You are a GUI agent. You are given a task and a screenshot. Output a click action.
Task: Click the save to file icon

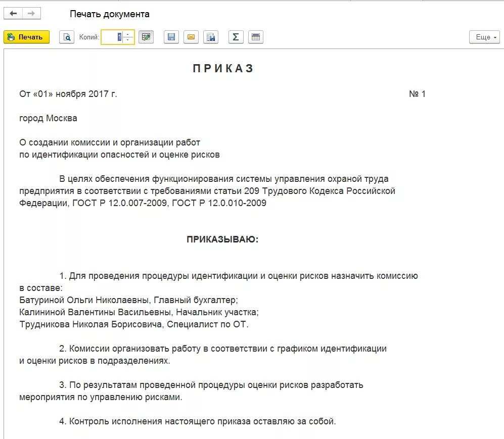click(211, 37)
